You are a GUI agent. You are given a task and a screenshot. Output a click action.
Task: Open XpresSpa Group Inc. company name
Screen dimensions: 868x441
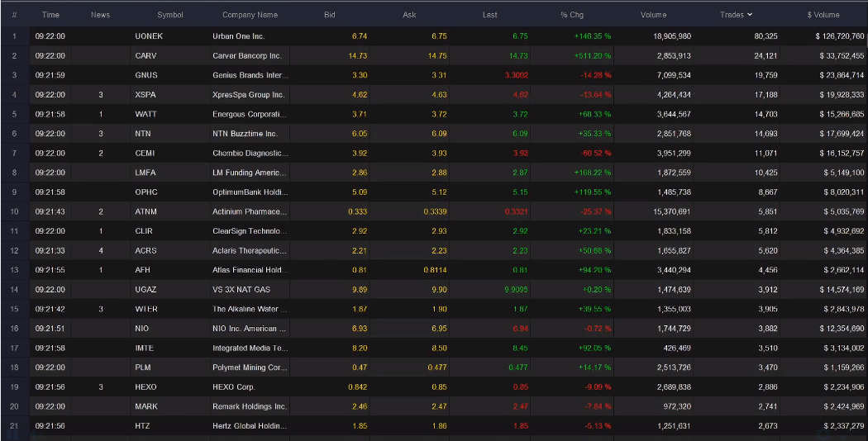tap(249, 95)
